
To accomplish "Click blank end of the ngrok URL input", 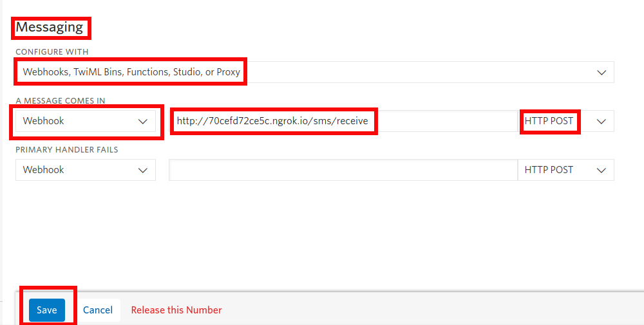I will [451, 121].
